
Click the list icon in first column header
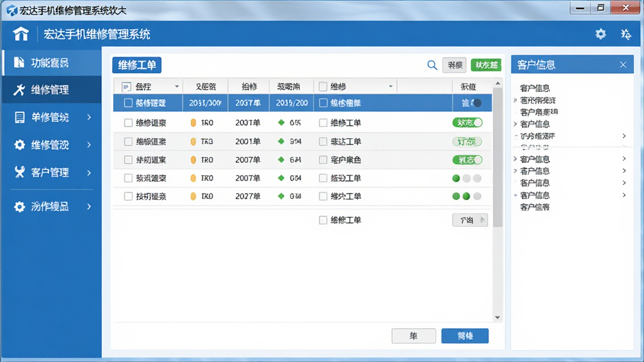point(126,87)
